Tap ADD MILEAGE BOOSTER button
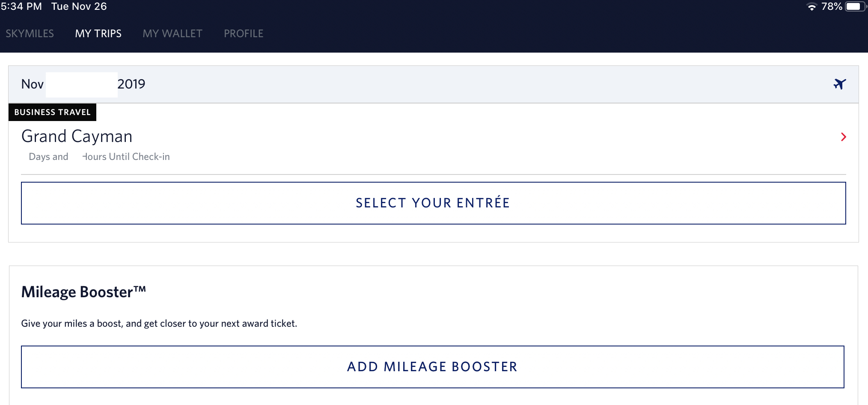868x405 pixels. pos(431,367)
